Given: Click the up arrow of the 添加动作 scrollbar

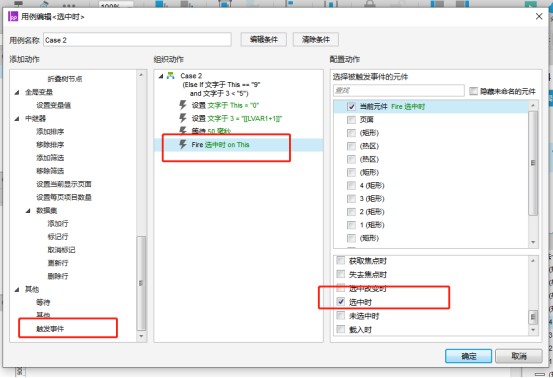Looking at the screenshot, I should pyautogui.click(x=141, y=75).
